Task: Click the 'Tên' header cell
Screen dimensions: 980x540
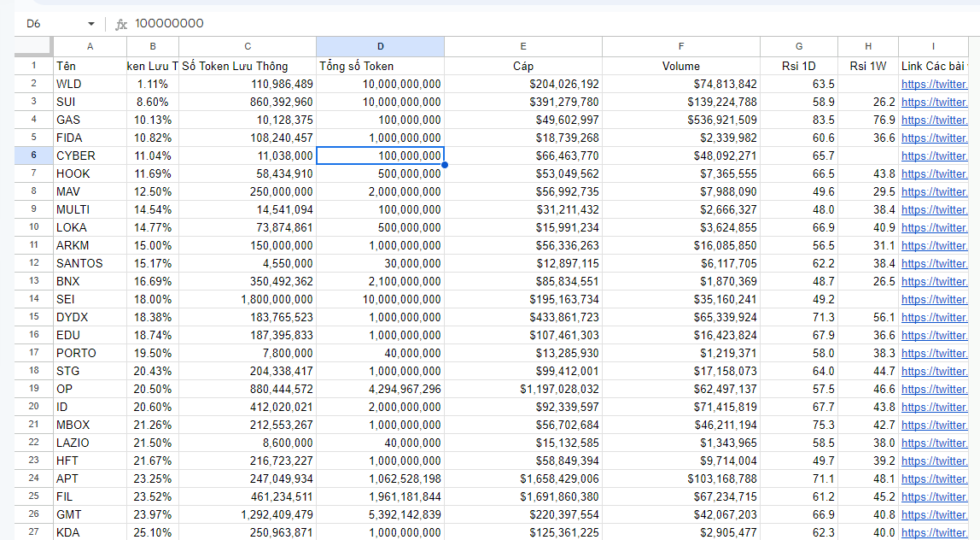Action: pyautogui.click(x=90, y=67)
